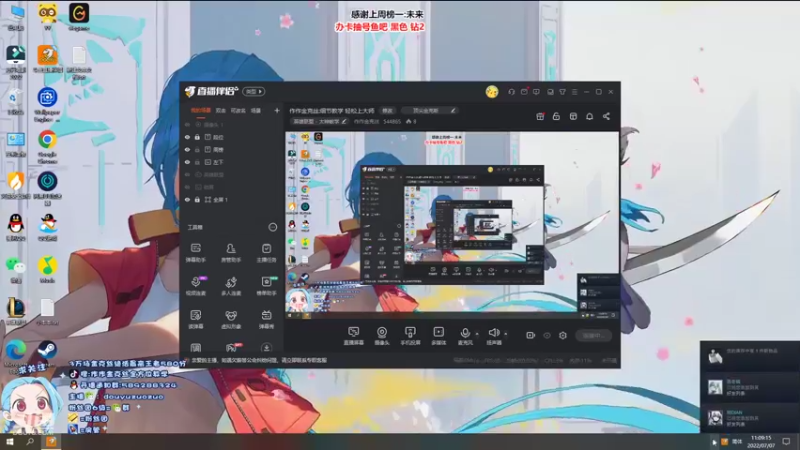Open the 多人连麦 multi-person link tool
800x450 pixels.
pyautogui.click(x=231, y=286)
